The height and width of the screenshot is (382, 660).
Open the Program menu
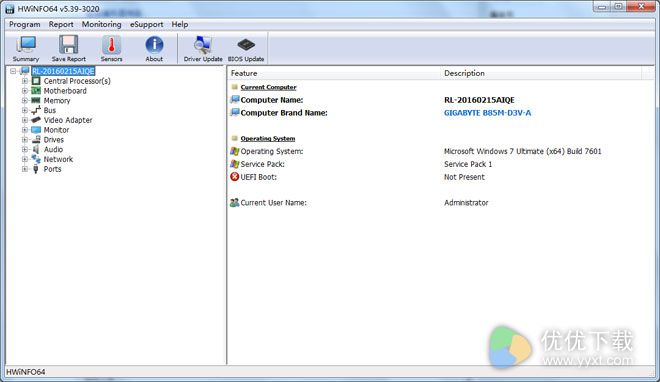coord(24,24)
